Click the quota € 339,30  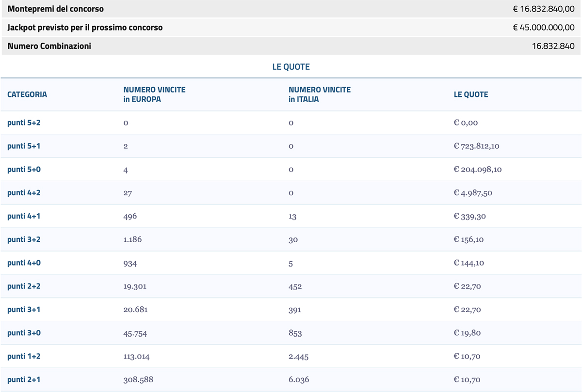point(470,216)
